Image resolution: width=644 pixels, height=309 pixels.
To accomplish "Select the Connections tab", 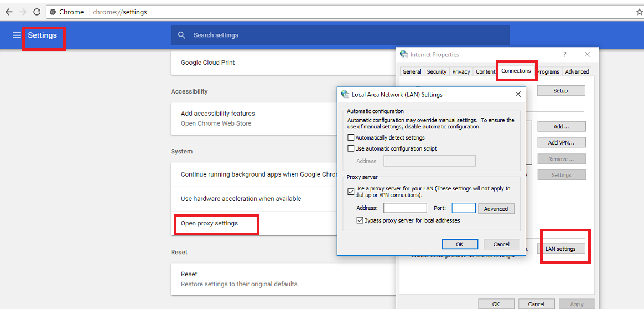I will 516,71.
